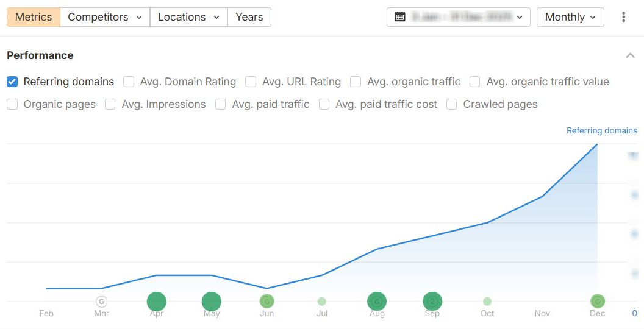Open the Monthly interval dropdown

570,17
